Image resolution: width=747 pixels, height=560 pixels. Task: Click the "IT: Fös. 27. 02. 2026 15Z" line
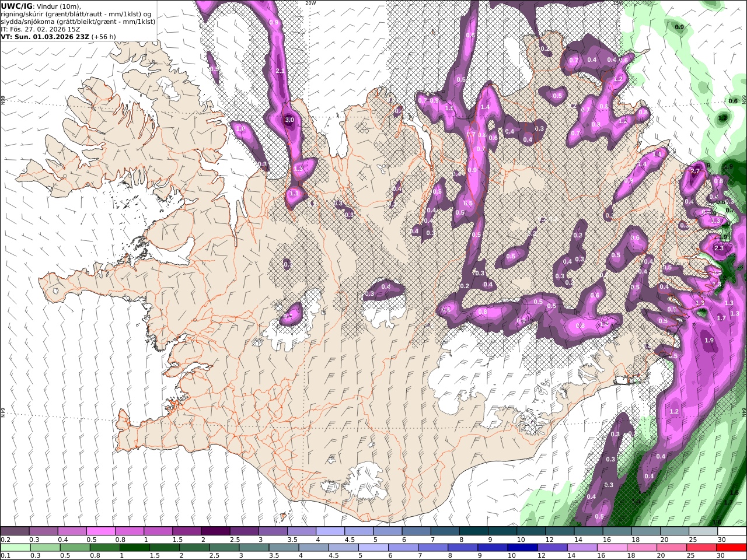pyautogui.click(x=40, y=29)
